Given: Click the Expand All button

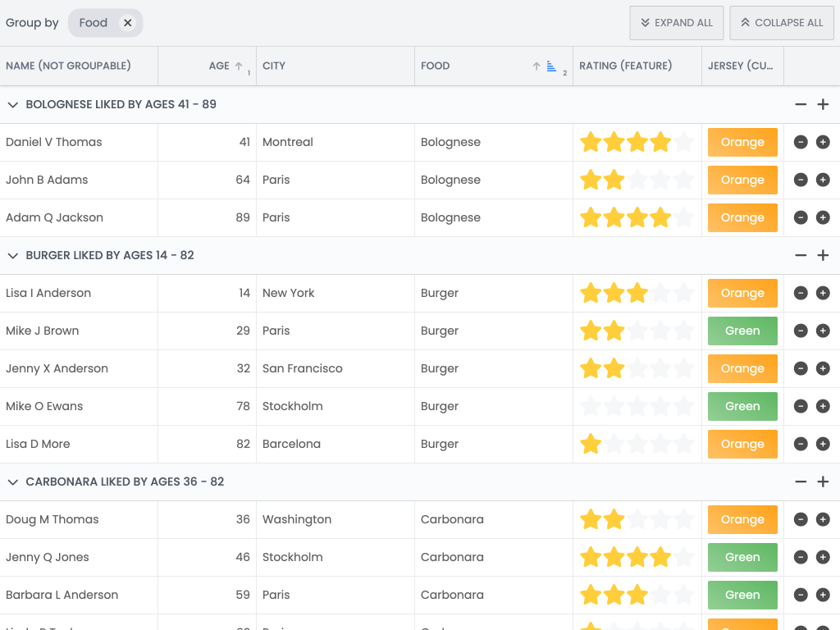Looking at the screenshot, I should [x=677, y=23].
